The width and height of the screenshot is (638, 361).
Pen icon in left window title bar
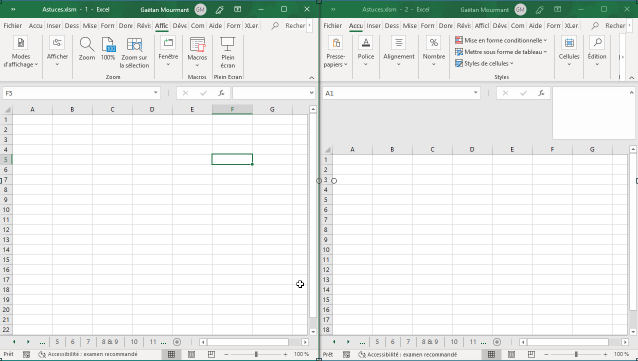click(x=220, y=9)
